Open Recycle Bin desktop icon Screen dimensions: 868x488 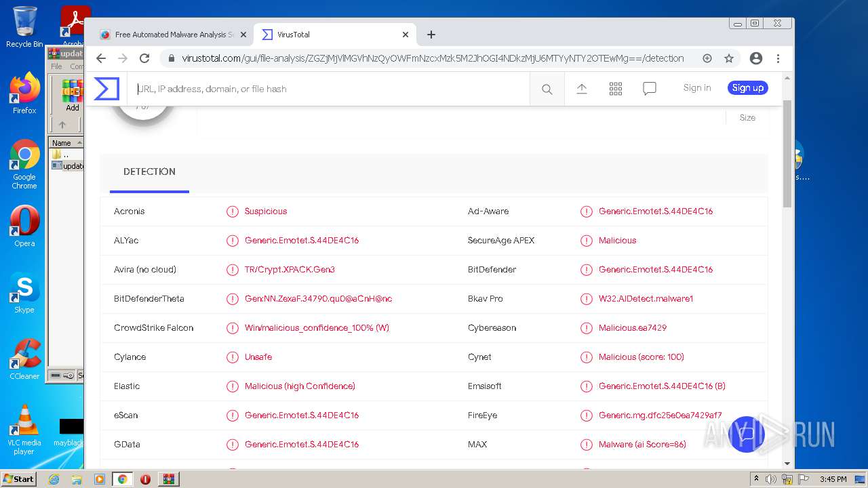point(24,27)
